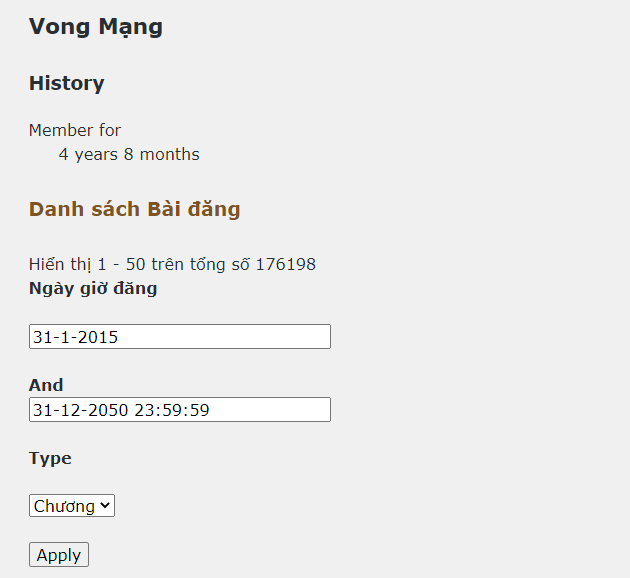Open the Chương type dropdown

click(72, 506)
